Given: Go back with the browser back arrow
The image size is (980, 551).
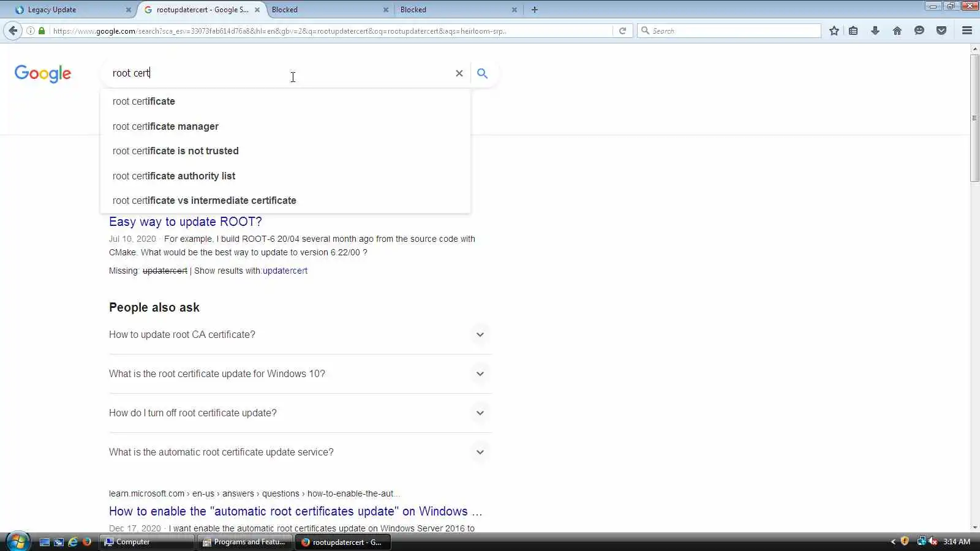Looking at the screenshot, I should click(x=13, y=31).
